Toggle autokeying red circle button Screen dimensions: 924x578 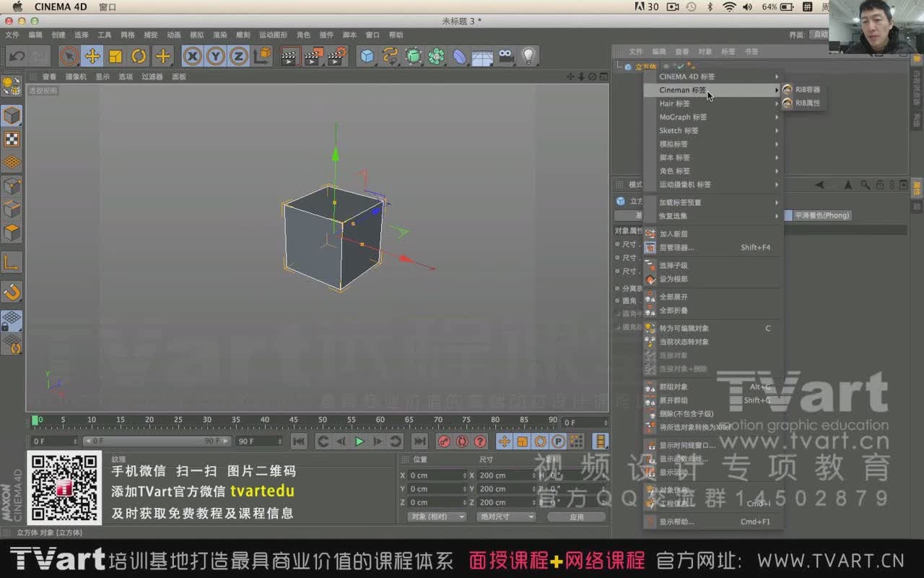pyautogui.click(x=462, y=441)
